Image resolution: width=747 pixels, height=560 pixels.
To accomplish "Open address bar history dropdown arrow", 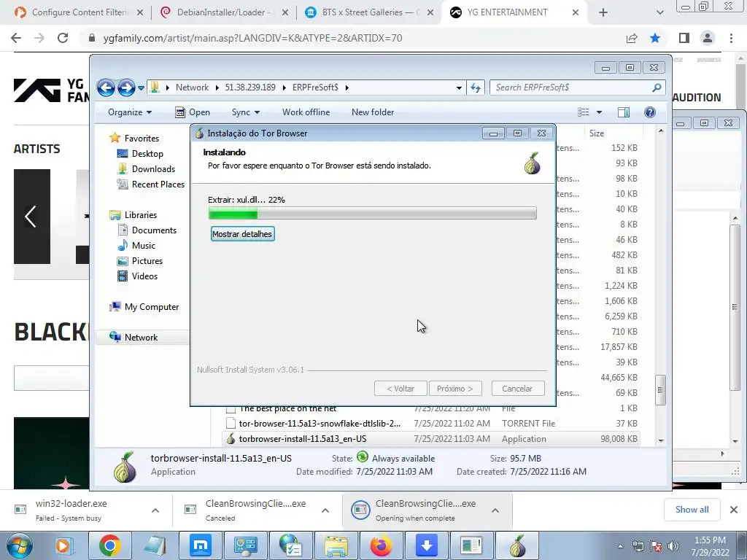I will pos(459,88).
